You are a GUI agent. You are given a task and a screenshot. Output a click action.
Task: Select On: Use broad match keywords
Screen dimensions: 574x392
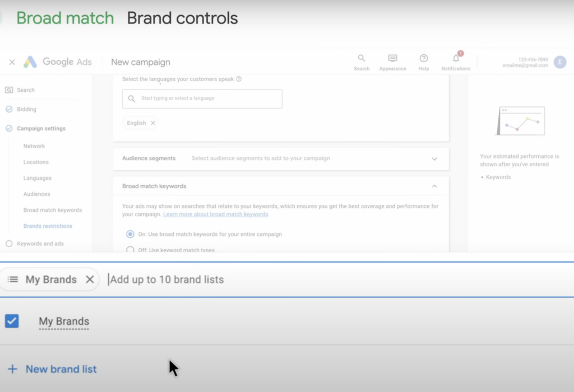pyautogui.click(x=130, y=234)
